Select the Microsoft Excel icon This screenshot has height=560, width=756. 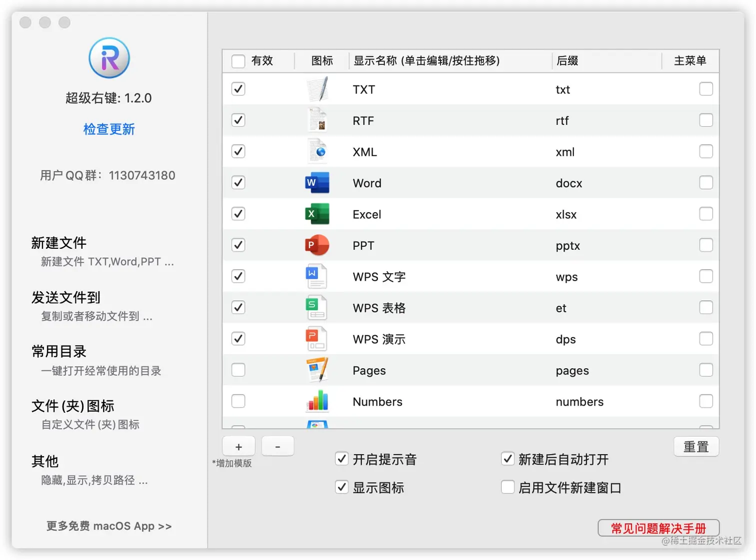[317, 214]
